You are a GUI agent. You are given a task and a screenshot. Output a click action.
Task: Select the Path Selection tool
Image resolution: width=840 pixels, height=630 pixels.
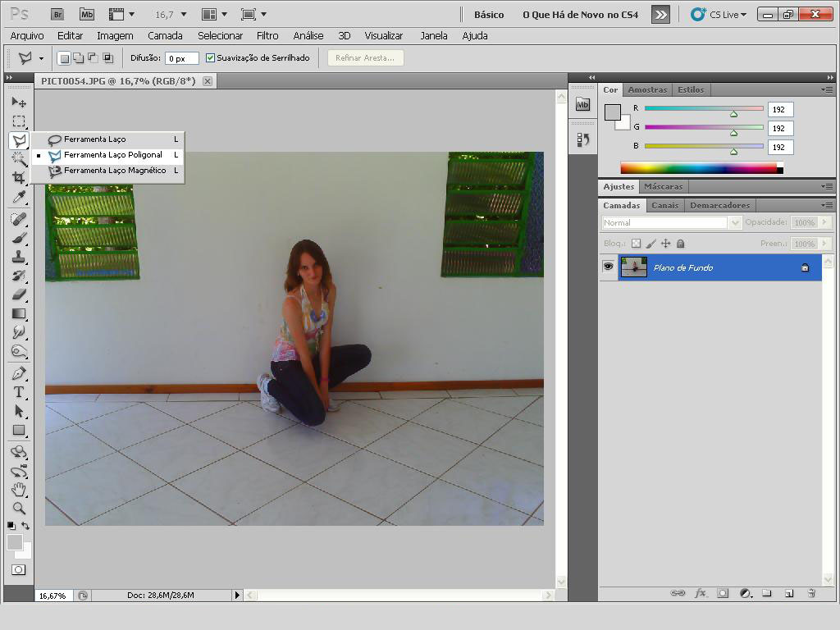19,411
